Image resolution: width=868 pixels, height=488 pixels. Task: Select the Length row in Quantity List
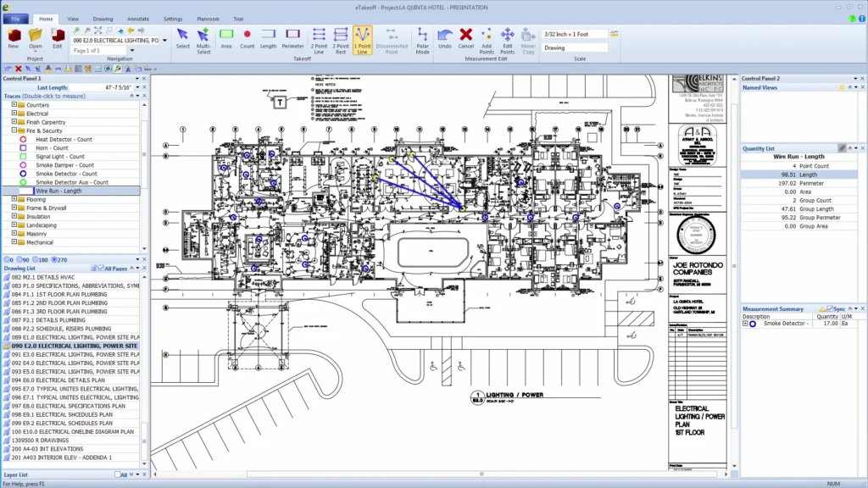click(798, 175)
